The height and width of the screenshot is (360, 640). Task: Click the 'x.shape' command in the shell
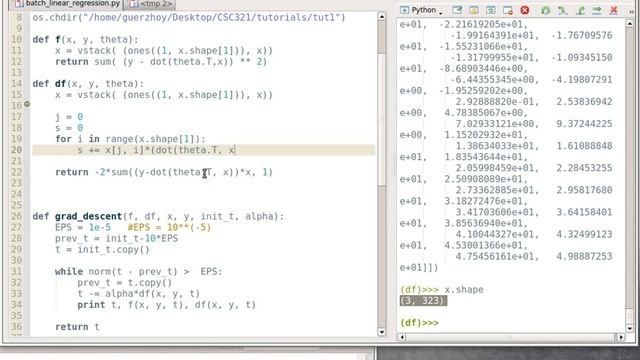[464, 290]
